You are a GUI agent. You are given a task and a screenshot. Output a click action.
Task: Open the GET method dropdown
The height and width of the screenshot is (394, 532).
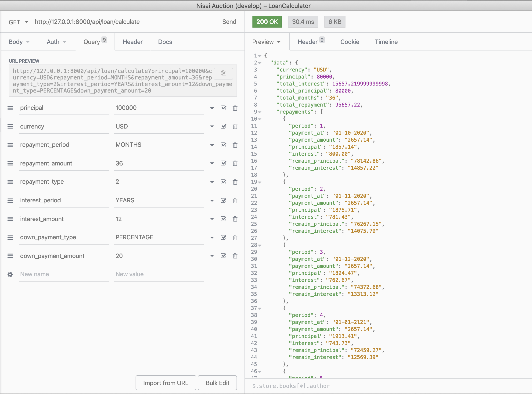tap(18, 22)
